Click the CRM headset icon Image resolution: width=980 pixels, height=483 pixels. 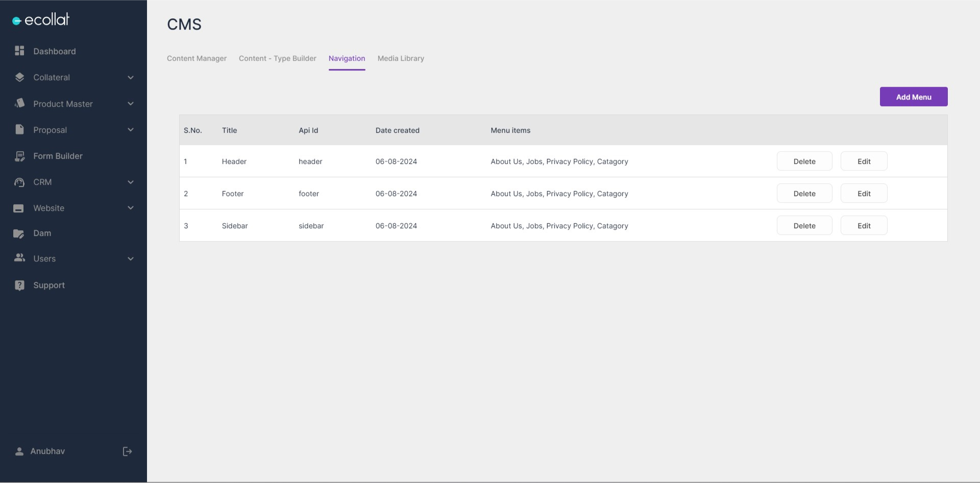point(19,182)
